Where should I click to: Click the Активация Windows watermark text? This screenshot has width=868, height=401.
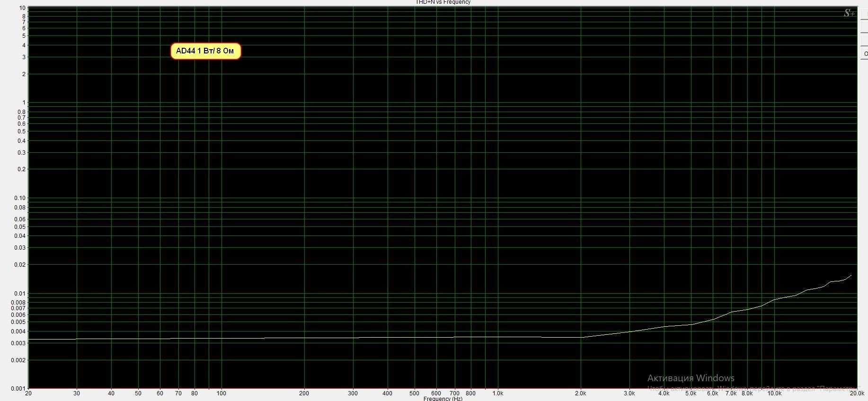point(691,378)
